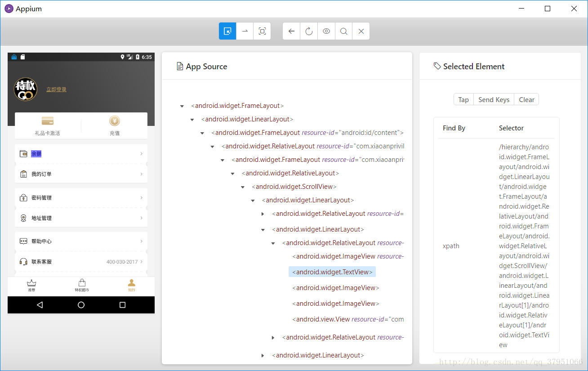Click the xpath Find By cell
The image size is (588, 371).
click(x=451, y=246)
